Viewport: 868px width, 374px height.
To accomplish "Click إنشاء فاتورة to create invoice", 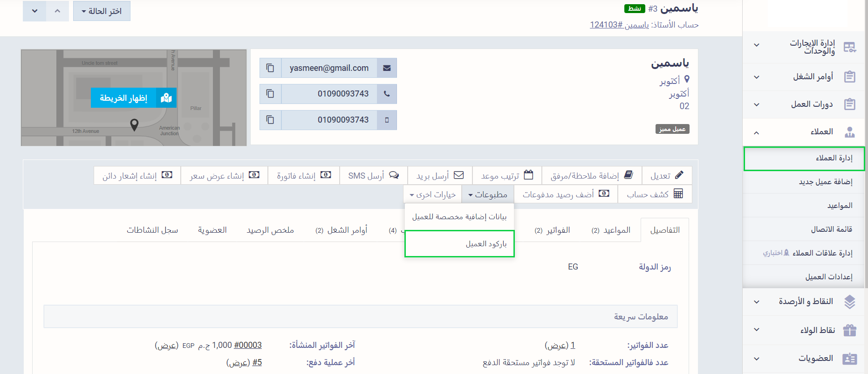I will pyautogui.click(x=304, y=175).
